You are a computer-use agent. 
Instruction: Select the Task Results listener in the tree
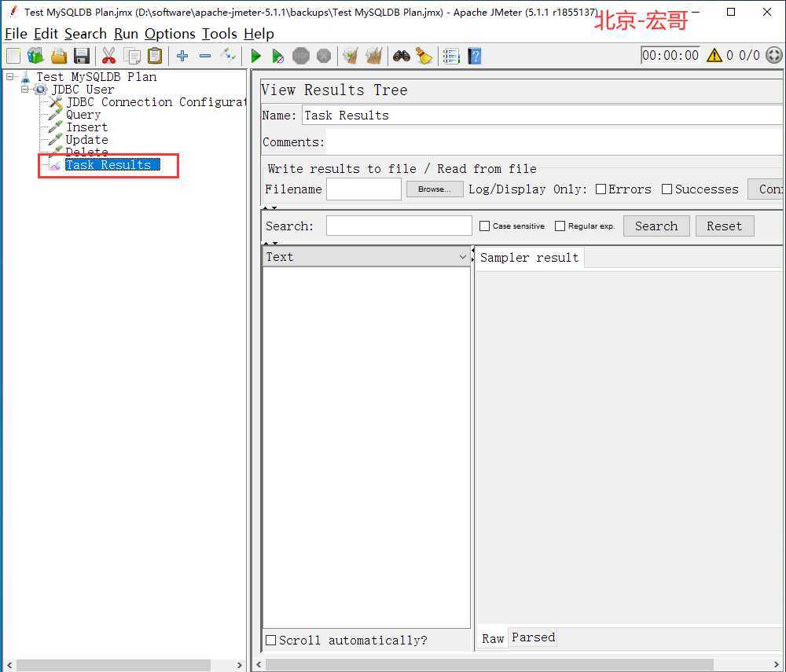(x=112, y=165)
